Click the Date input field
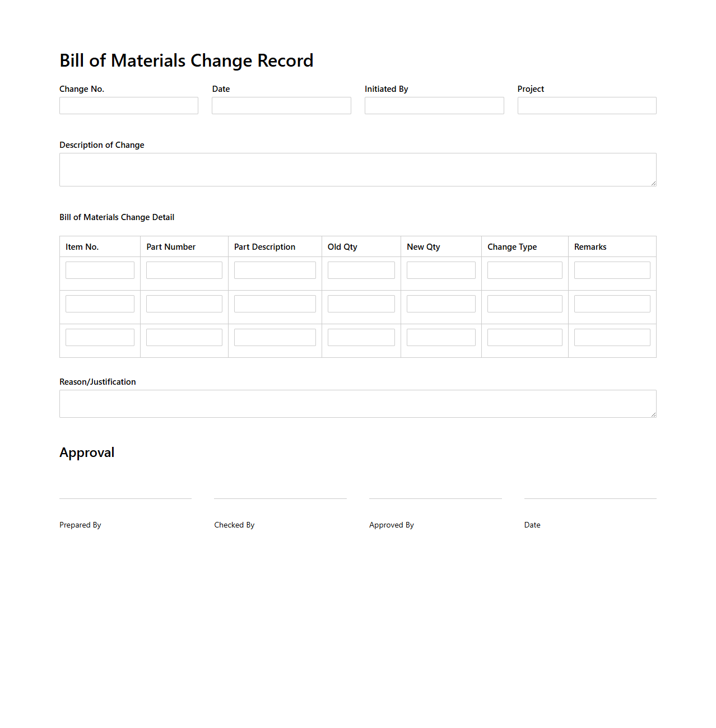Screen dimensions: 716x728 (x=281, y=105)
